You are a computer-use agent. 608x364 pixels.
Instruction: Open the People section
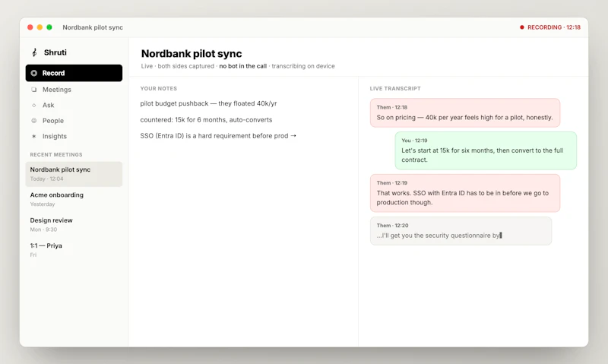coord(74,121)
